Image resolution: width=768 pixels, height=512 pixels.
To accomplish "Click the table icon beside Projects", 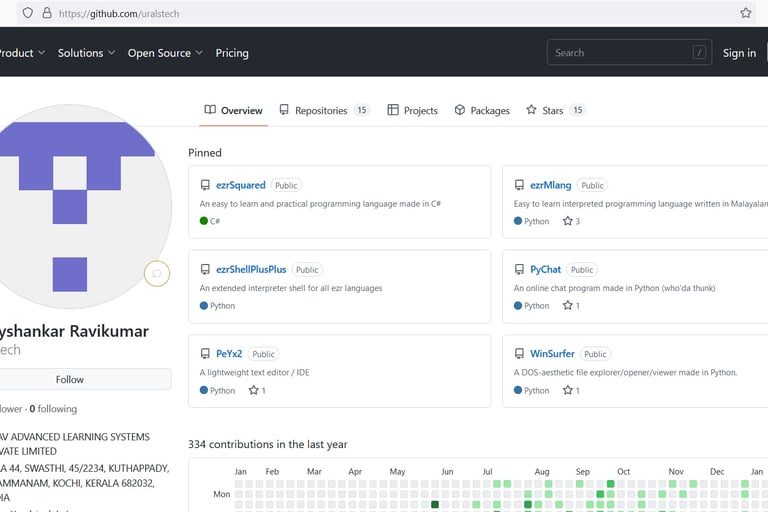I will coord(393,110).
